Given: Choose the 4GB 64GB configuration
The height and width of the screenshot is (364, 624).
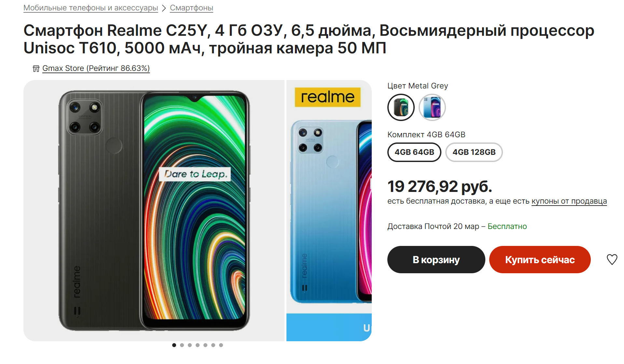Looking at the screenshot, I should pyautogui.click(x=414, y=152).
